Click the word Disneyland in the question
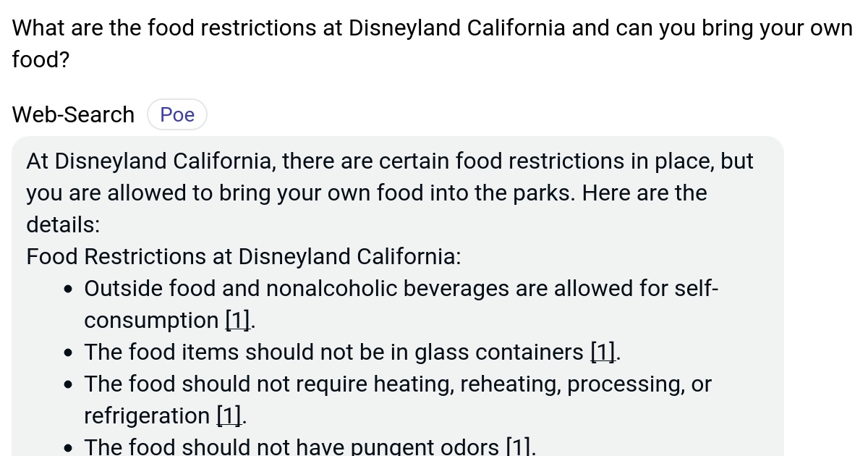This screenshot has width=868, height=456. pyautogui.click(x=395, y=28)
